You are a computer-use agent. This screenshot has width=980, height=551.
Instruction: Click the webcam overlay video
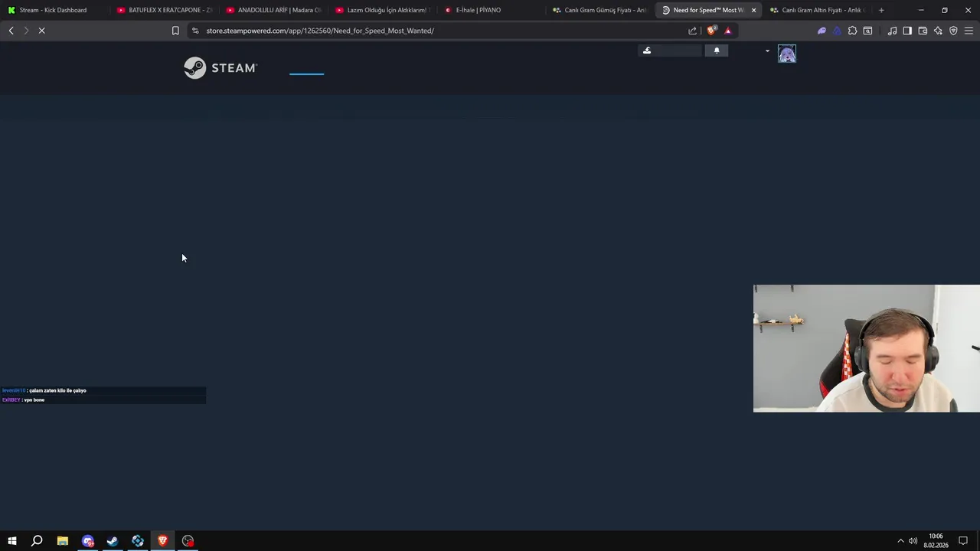[867, 349]
